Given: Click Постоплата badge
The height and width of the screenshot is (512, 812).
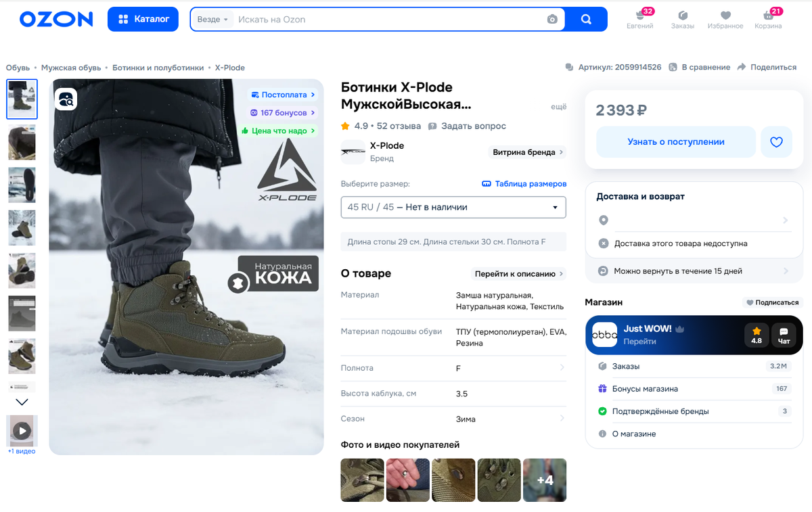Looking at the screenshot, I should click(x=283, y=95).
